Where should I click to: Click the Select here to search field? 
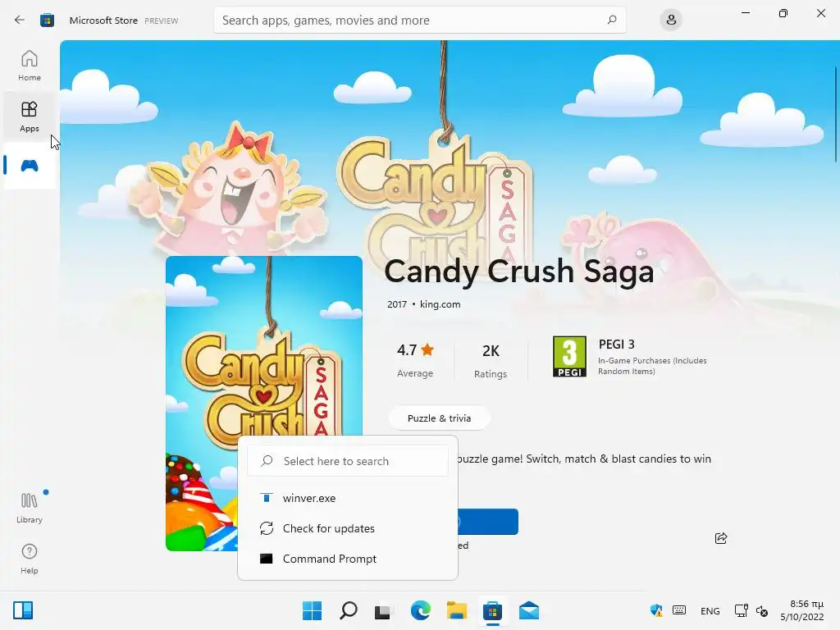click(348, 461)
